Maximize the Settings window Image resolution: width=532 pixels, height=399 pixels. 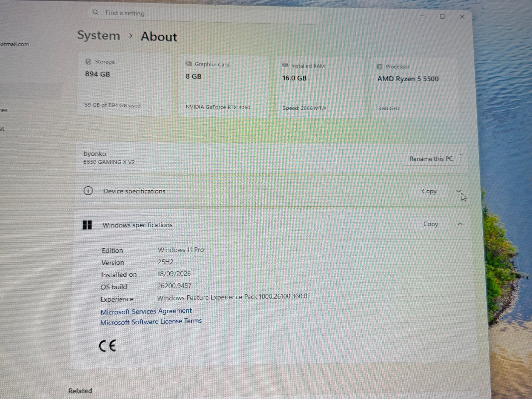[442, 17]
